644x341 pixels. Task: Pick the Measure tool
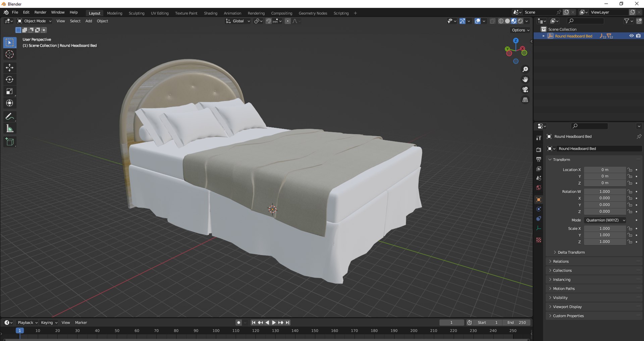tap(10, 128)
